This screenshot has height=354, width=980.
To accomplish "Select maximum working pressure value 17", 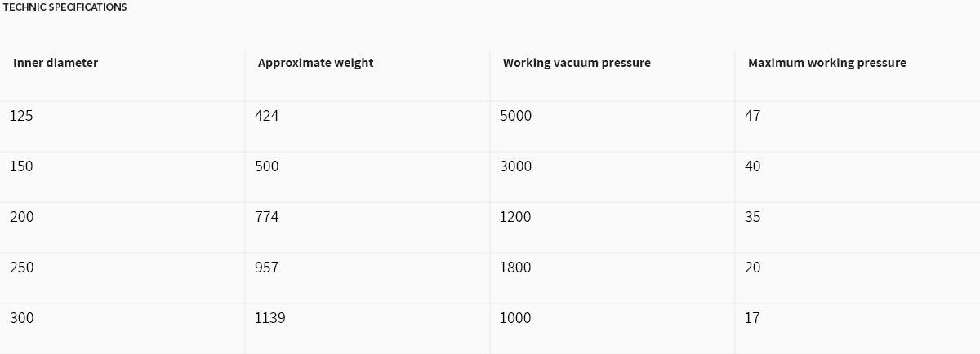I will pos(752,318).
